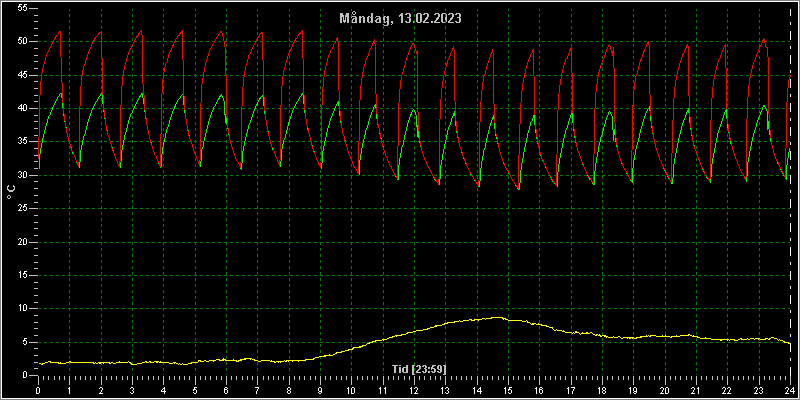Image resolution: width=800 pixels, height=400 pixels.
Task: Click the green curve peak near hour 2
Action: point(102,93)
